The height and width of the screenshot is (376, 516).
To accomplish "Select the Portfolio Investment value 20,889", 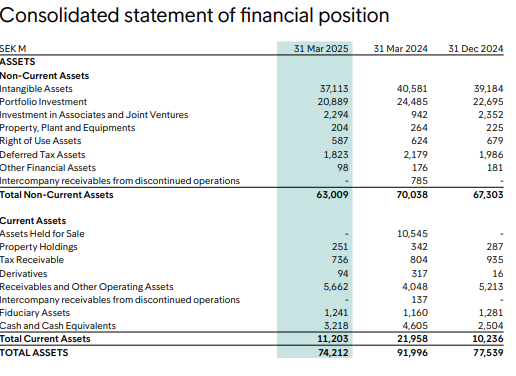I will (x=333, y=102).
